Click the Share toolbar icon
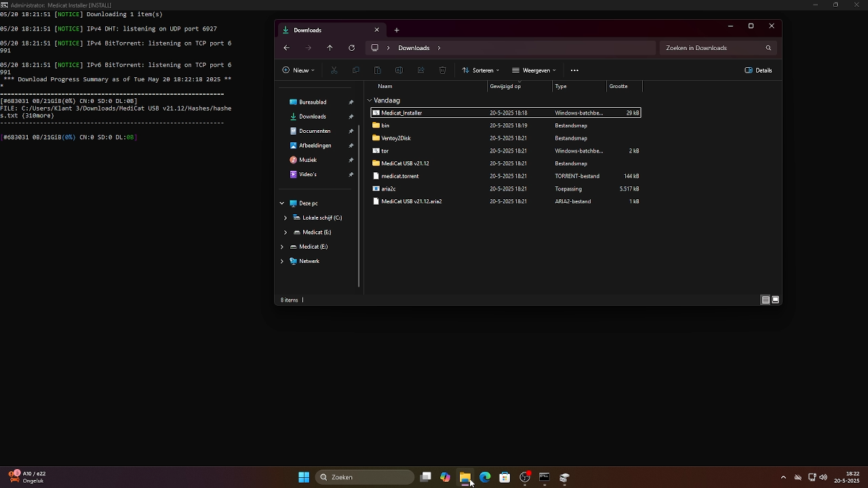 420,70
